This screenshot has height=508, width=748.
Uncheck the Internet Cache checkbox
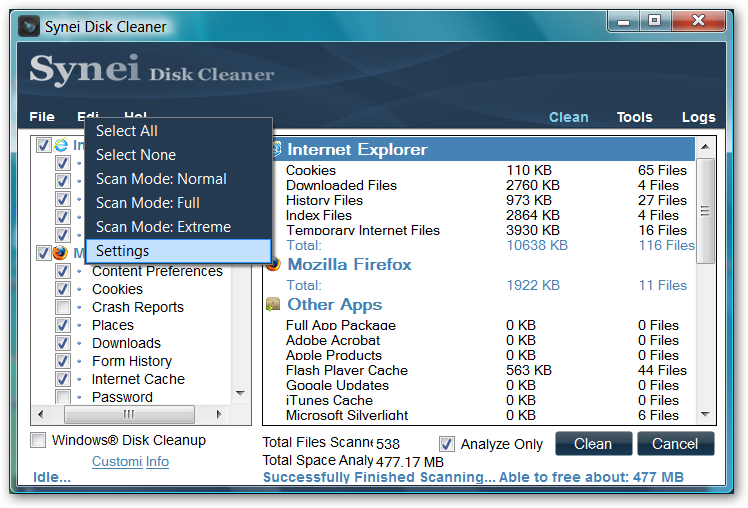coord(62,379)
